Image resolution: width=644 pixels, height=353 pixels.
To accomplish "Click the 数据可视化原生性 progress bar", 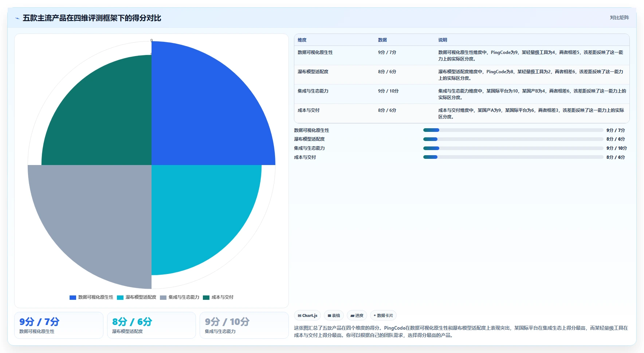I will pyautogui.click(x=513, y=130).
